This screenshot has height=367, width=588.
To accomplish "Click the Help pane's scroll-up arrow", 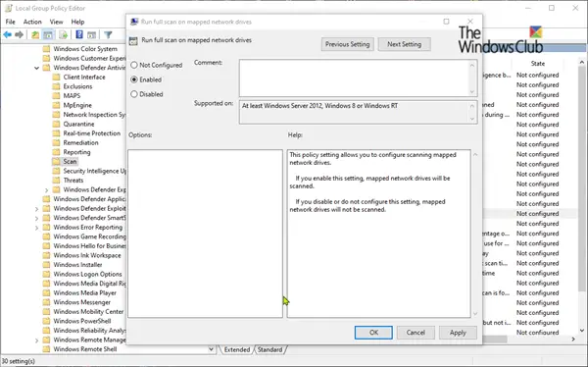I will point(475,154).
